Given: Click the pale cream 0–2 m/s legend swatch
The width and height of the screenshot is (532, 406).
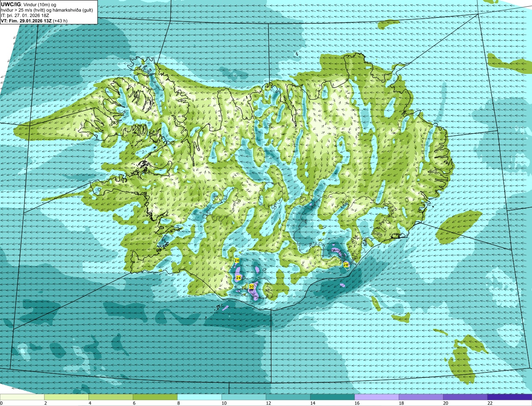Looking at the screenshot, I should (22, 397).
